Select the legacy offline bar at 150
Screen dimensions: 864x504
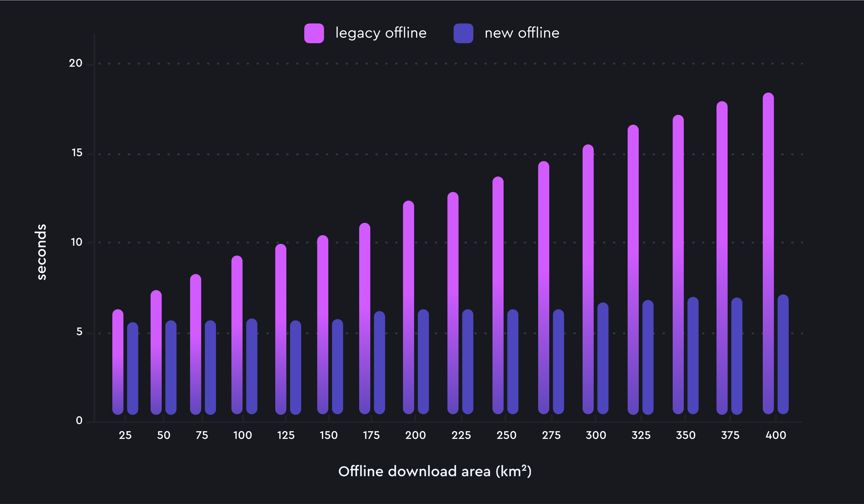coord(323,325)
